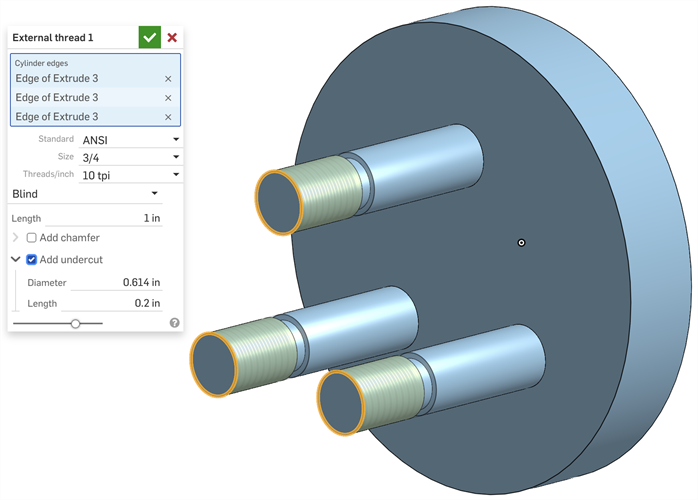
Task: Remove second Edge of Extrude 3 entry
Action: pyautogui.click(x=168, y=98)
